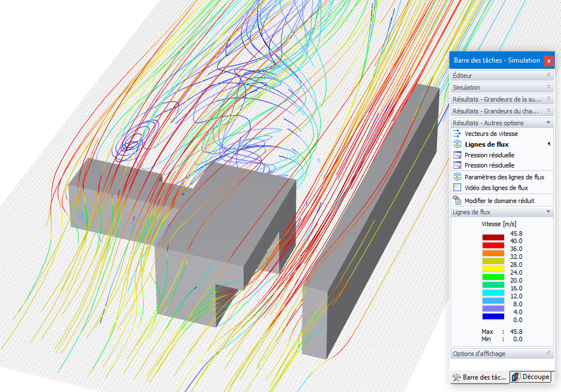Click the yellow 28.0–24.0 legend swatch

[493, 269]
